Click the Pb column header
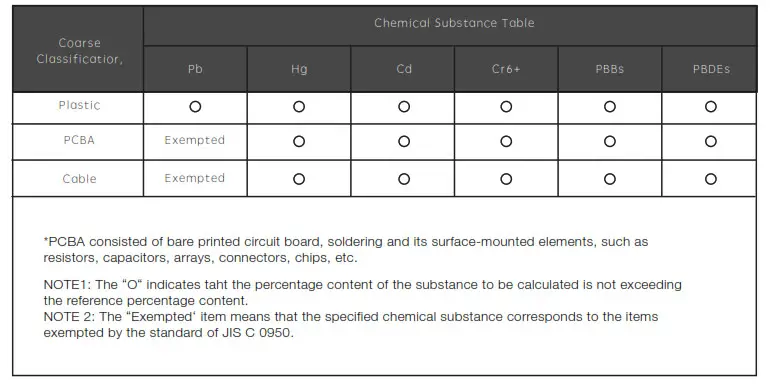Image resolution: width=776 pixels, height=385 pixels. 195,69
